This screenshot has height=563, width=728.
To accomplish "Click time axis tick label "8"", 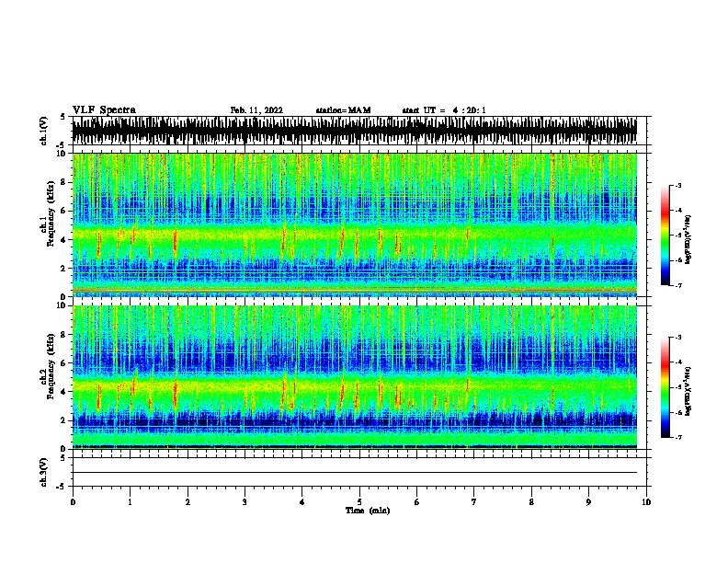I will [531, 501].
